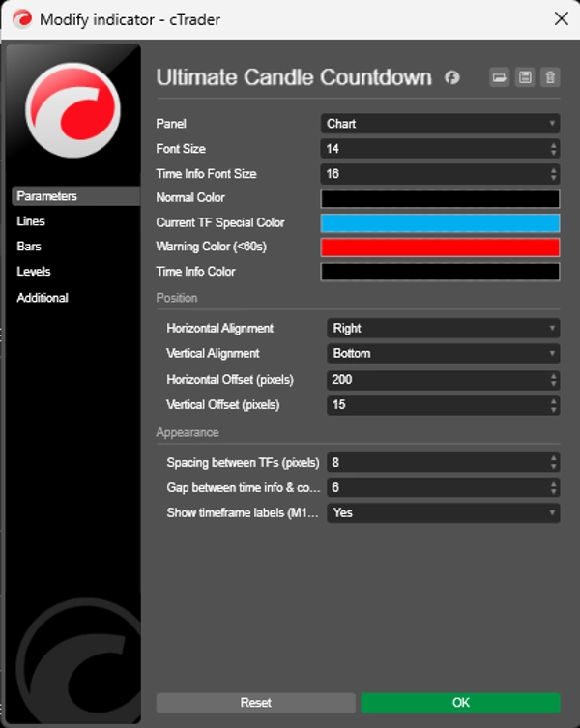
Task: Open the Panel dropdown showing Chart
Action: click(440, 124)
